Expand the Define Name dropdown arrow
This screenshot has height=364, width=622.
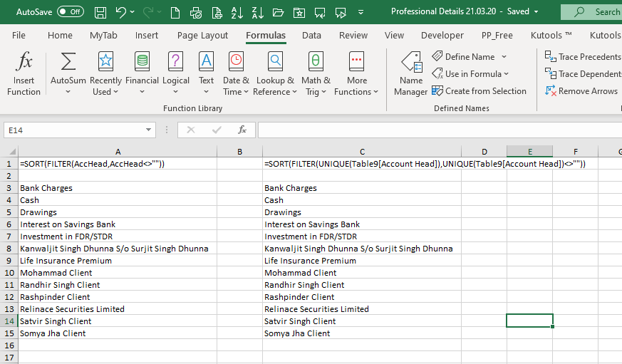pyautogui.click(x=504, y=57)
